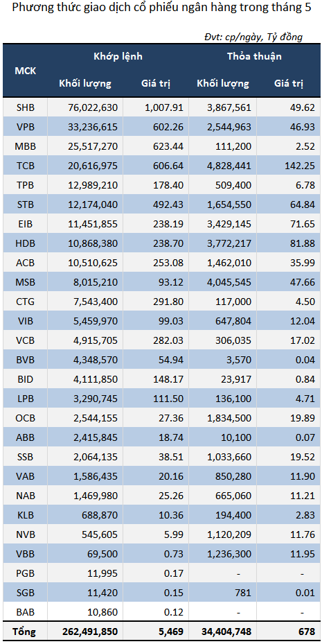Click the MCK column header
The height and width of the screenshot is (644, 322).
pos(26,70)
